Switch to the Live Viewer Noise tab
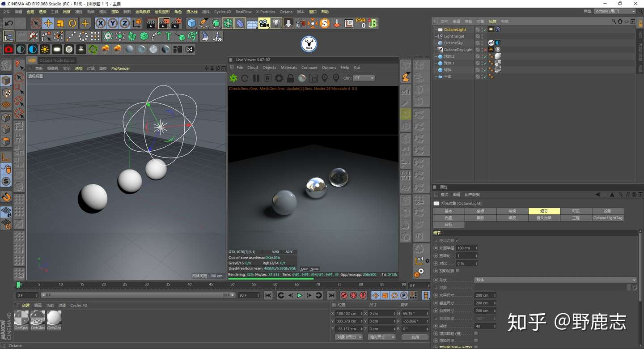This screenshot has height=349, width=644. click(315, 269)
